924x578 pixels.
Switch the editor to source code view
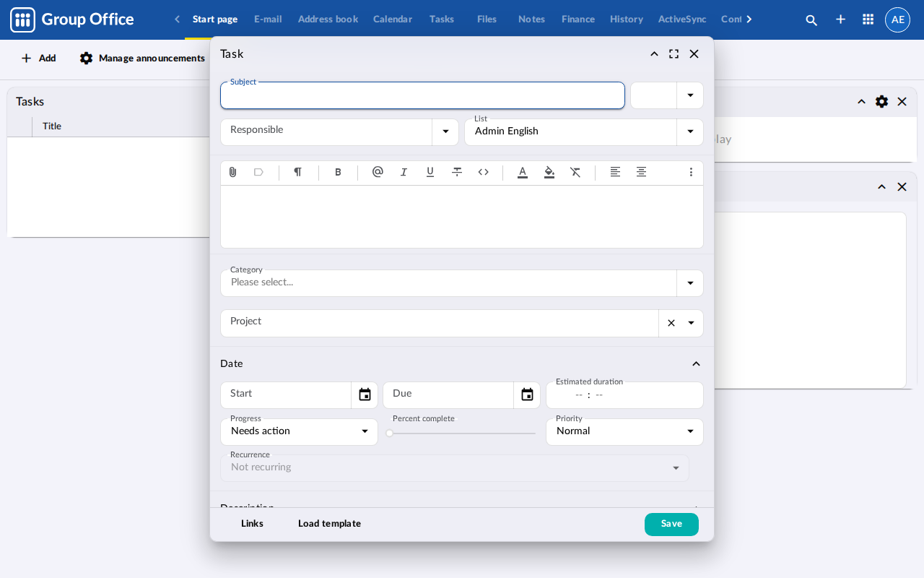[x=484, y=172]
